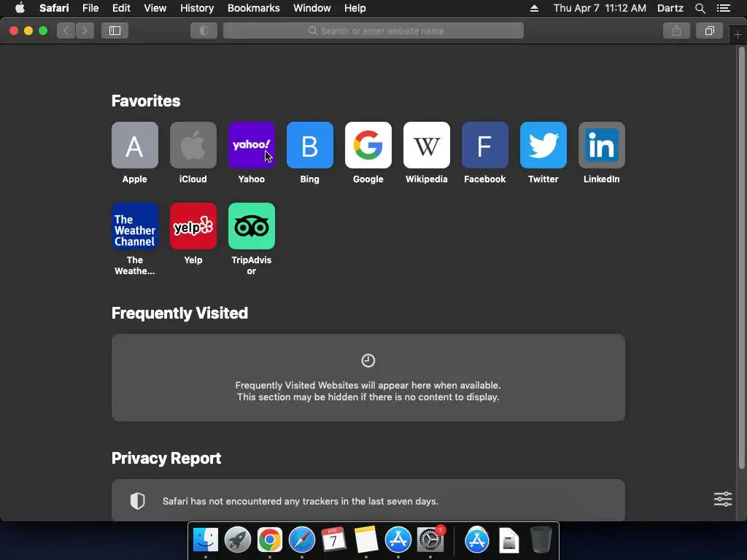Open the View menu

coord(155,8)
